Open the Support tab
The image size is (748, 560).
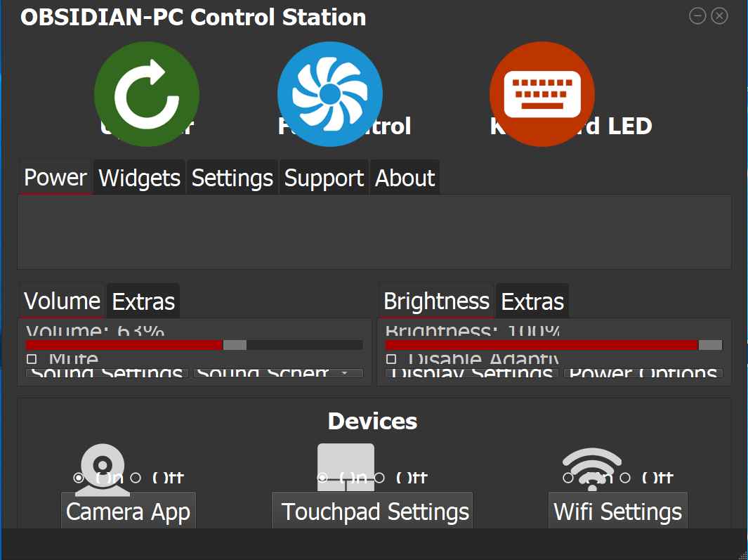(x=324, y=178)
